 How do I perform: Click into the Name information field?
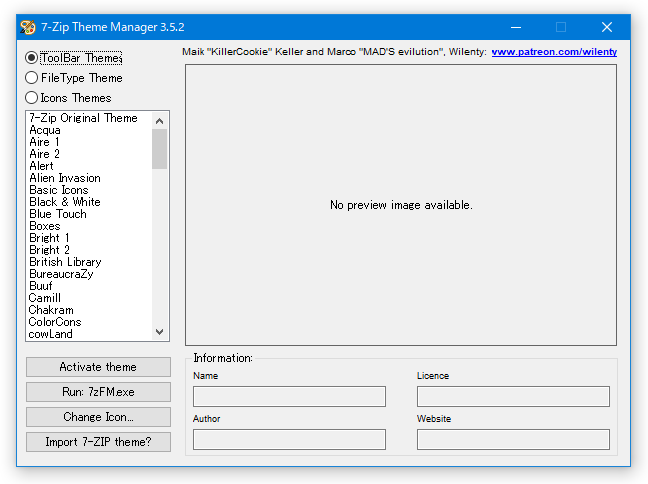(x=289, y=396)
